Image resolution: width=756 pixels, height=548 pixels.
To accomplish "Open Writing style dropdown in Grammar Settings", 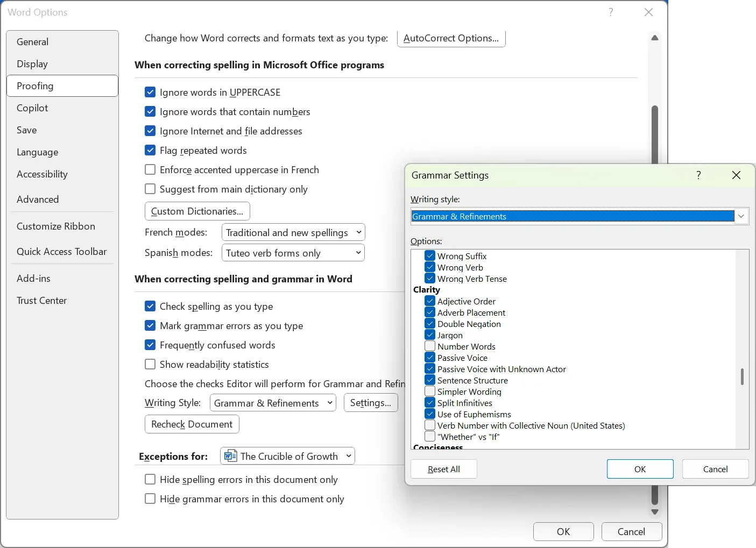I will tap(741, 216).
